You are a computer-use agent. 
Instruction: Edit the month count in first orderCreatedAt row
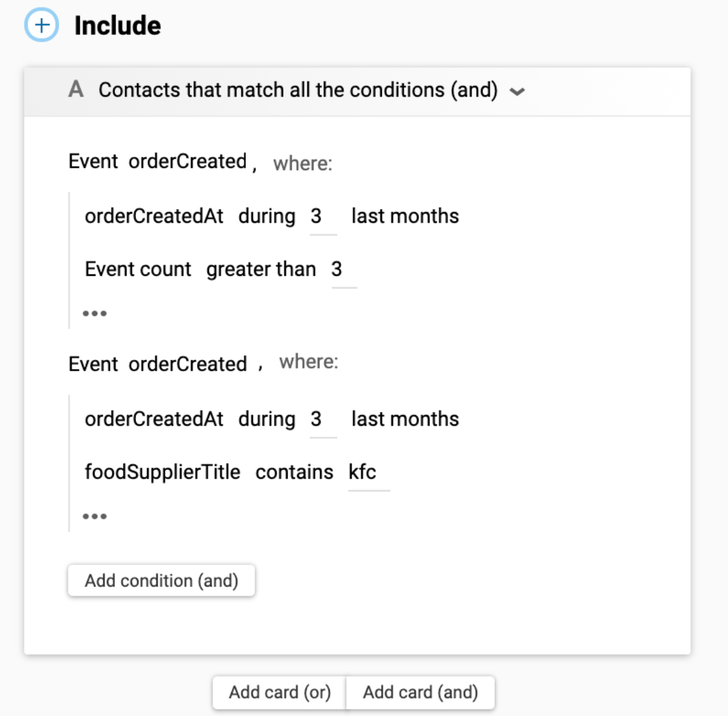pyautogui.click(x=322, y=217)
